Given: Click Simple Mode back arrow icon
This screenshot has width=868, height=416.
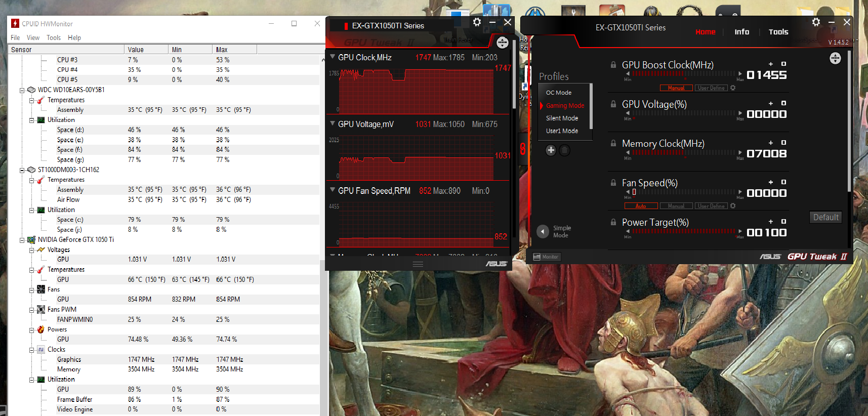Looking at the screenshot, I should click(x=543, y=231).
